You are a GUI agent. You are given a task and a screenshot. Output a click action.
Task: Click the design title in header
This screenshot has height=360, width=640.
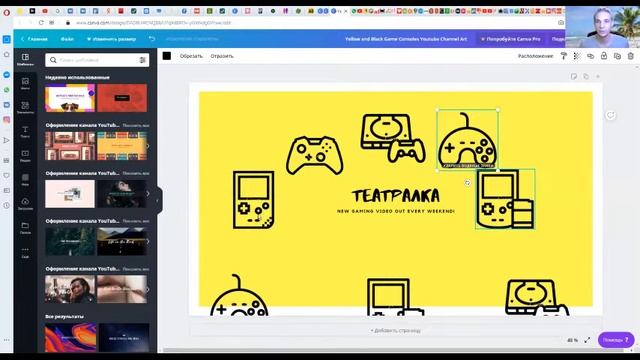406,39
